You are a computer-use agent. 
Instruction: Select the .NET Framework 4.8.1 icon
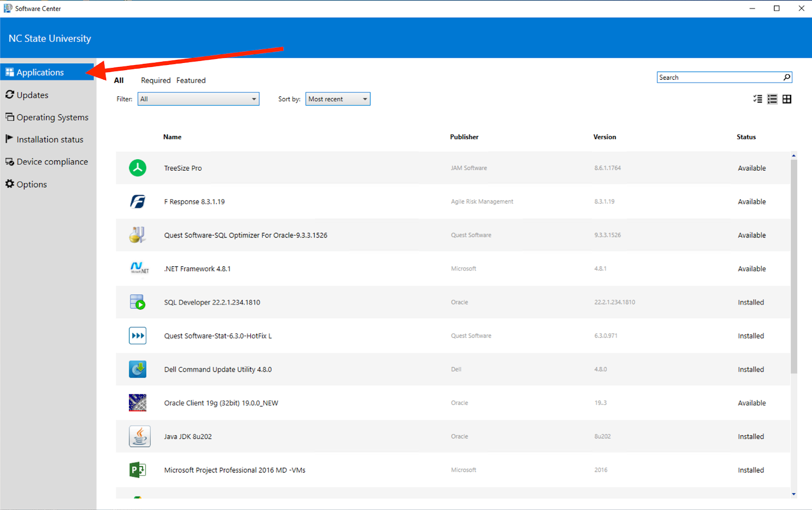tap(139, 268)
